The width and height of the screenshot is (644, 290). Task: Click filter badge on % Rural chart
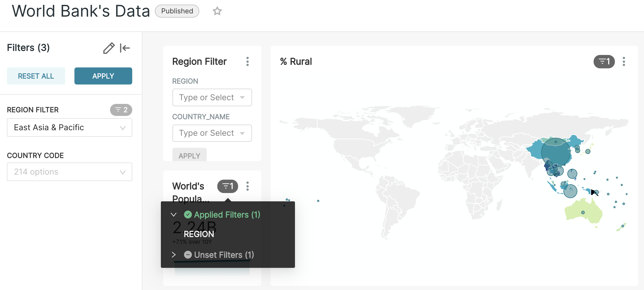pos(604,61)
